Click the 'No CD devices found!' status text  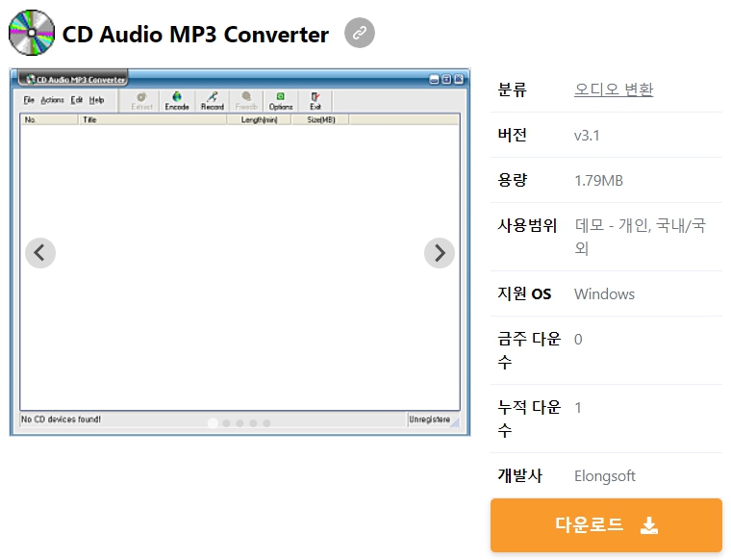click(x=61, y=420)
